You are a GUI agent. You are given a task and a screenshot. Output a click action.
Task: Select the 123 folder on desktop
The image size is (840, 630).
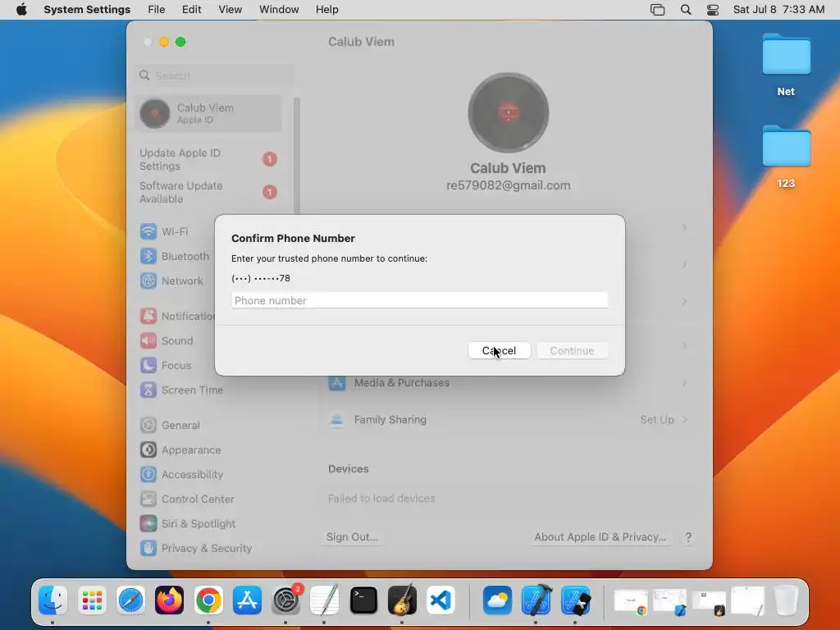(786, 157)
